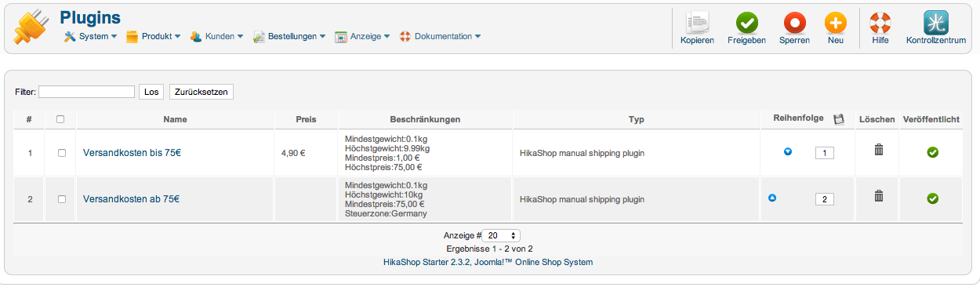The height and width of the screenshot is (287, 980).
Task: Save order with Reihenfolge disk icon
Action: pyautogui.click(x=839, y=119)
